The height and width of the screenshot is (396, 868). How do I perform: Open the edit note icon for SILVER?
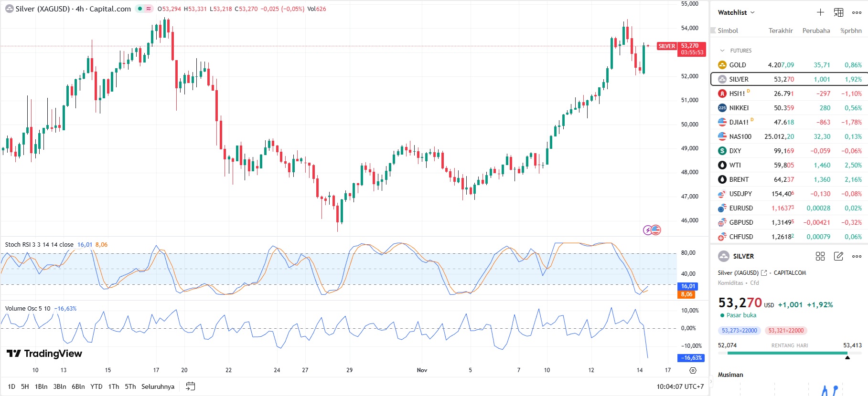(x=838, y=256)
